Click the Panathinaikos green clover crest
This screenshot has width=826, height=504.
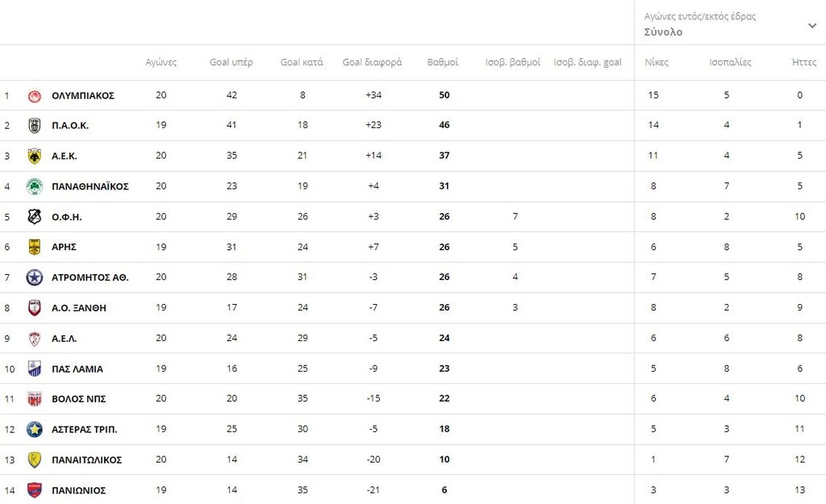34,186
